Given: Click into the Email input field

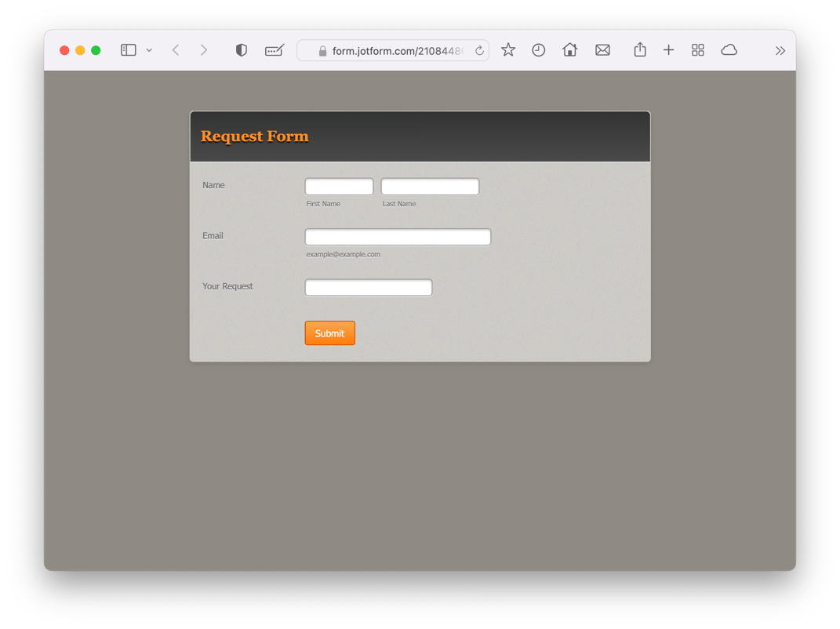Looking at the screenshot, I should click(398, 237).
